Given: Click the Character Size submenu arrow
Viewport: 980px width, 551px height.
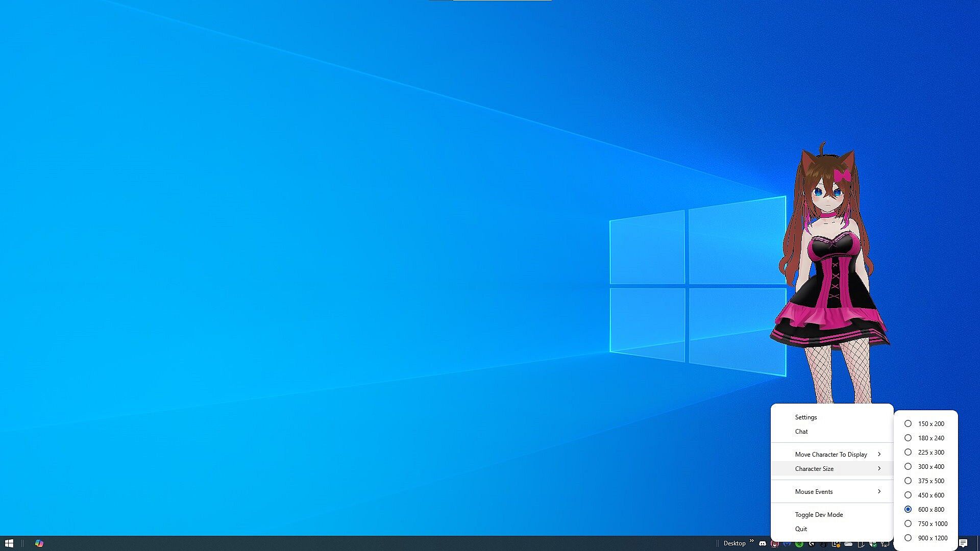Looking at the screenshot, I should [x=879, y=469].
